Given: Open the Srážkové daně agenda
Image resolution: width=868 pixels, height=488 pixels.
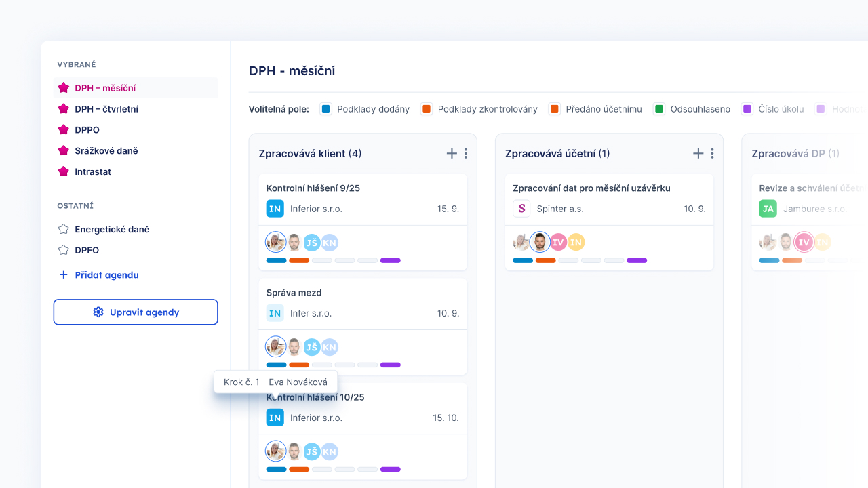Looking at the screenshot, I should tap(106, 151).
